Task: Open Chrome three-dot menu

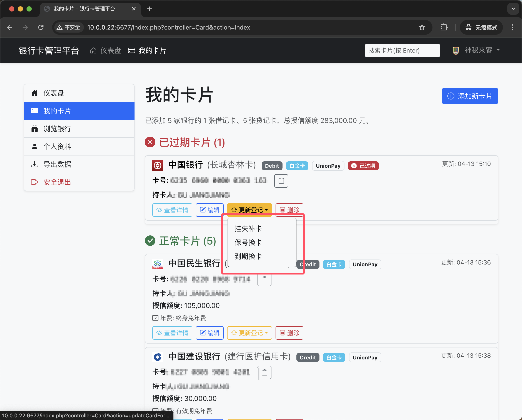Action: (x=512, y=27)
